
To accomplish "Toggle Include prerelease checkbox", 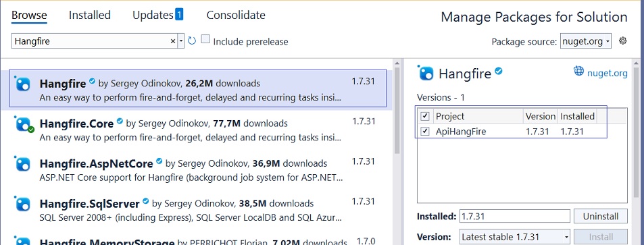I will [x=205, y=39].
